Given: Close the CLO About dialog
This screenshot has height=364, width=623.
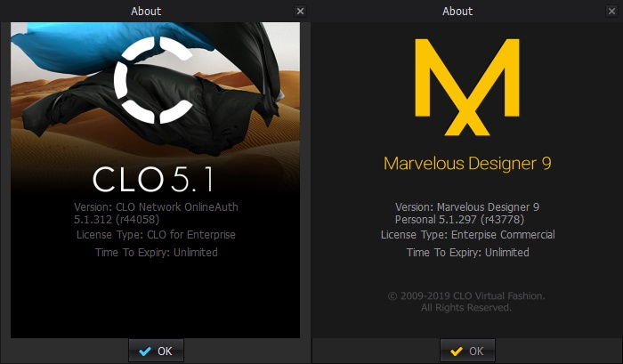Looking at the screenshot, I should [x=301, y=12].
